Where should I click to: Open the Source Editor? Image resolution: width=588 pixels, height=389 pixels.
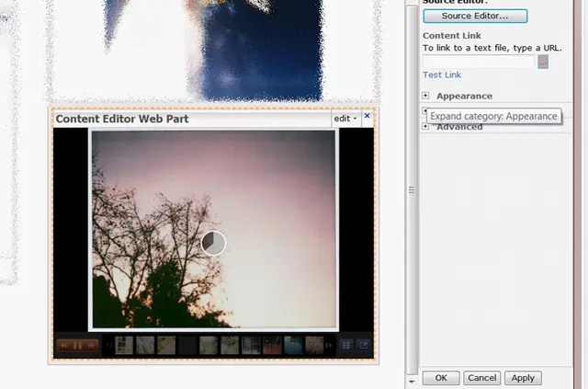[475, 16]
